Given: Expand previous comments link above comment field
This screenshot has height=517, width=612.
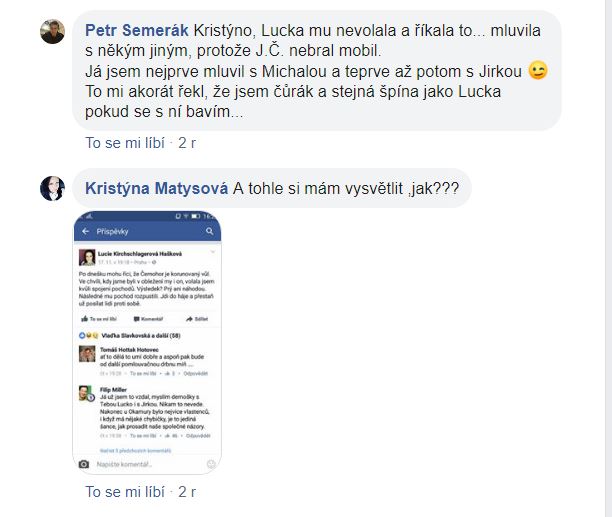Looking at the screenshot, I should tap(135, 451).
